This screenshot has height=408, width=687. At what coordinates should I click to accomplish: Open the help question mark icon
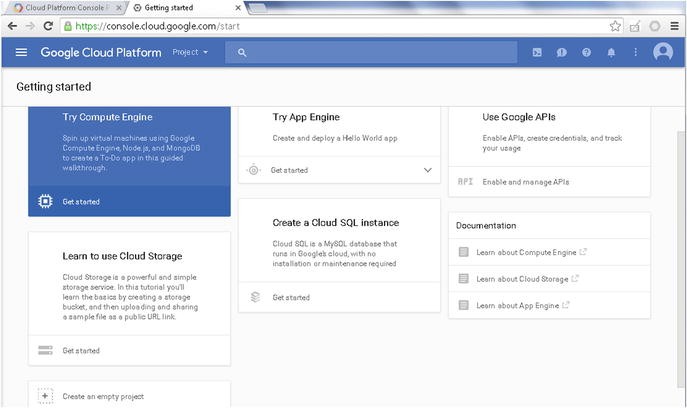click(x=586, y=52)
